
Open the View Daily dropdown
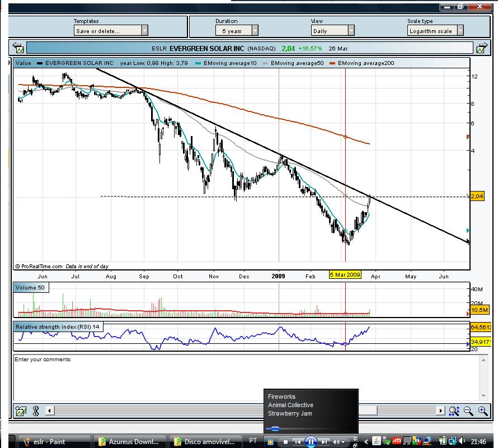pos(351,31)
